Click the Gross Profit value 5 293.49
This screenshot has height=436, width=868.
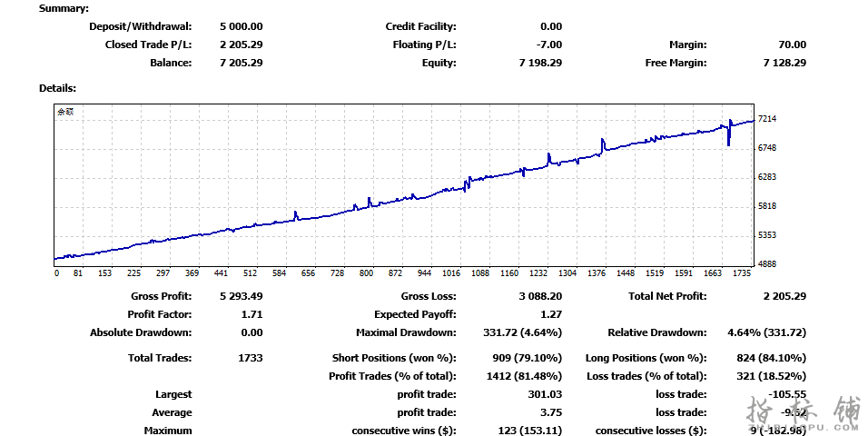(241, 296)
